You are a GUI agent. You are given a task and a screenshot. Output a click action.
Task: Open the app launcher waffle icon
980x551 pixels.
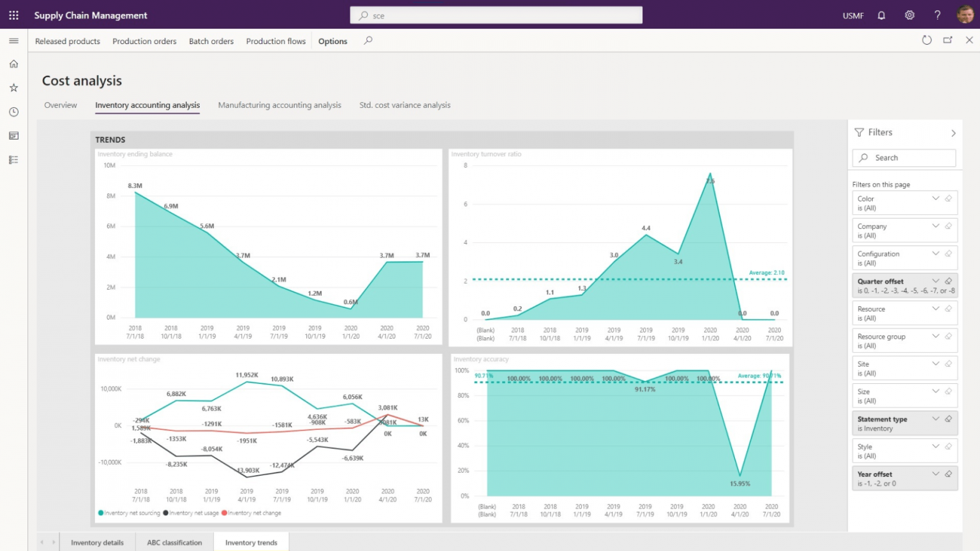[x=13, y=15]
